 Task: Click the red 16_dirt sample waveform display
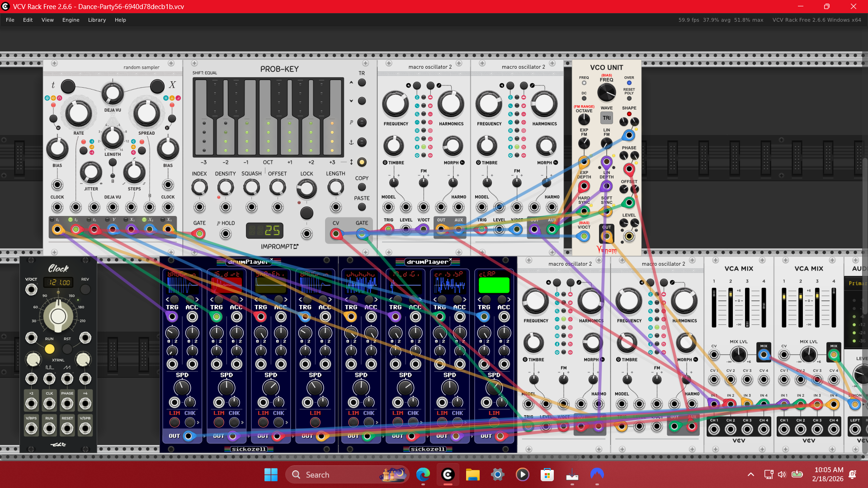pyautogui.click(x=226, y=285)
